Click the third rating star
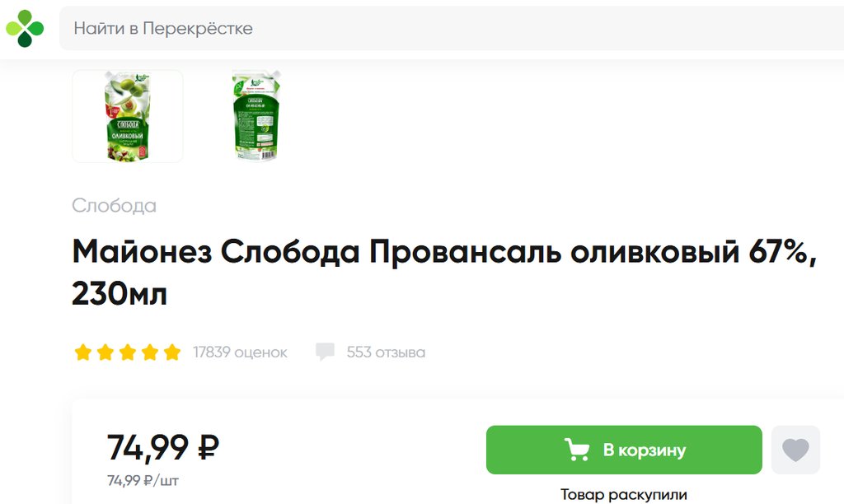 [128, 352]
